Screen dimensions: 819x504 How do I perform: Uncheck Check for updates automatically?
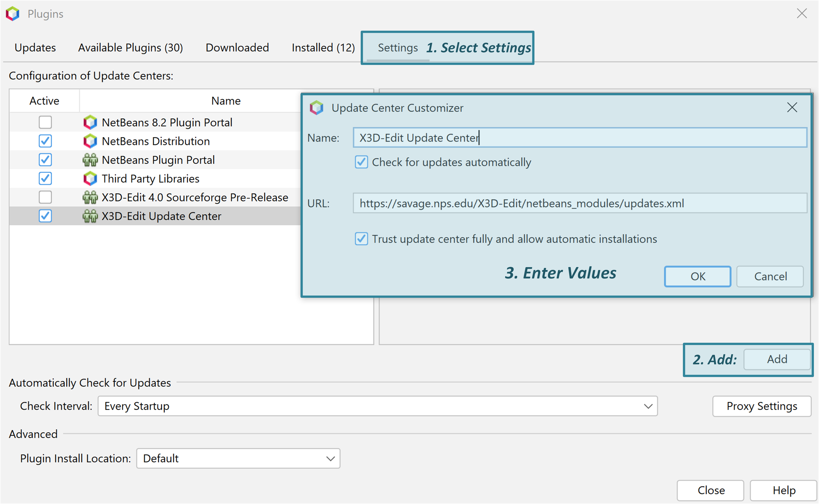[361, 162]
